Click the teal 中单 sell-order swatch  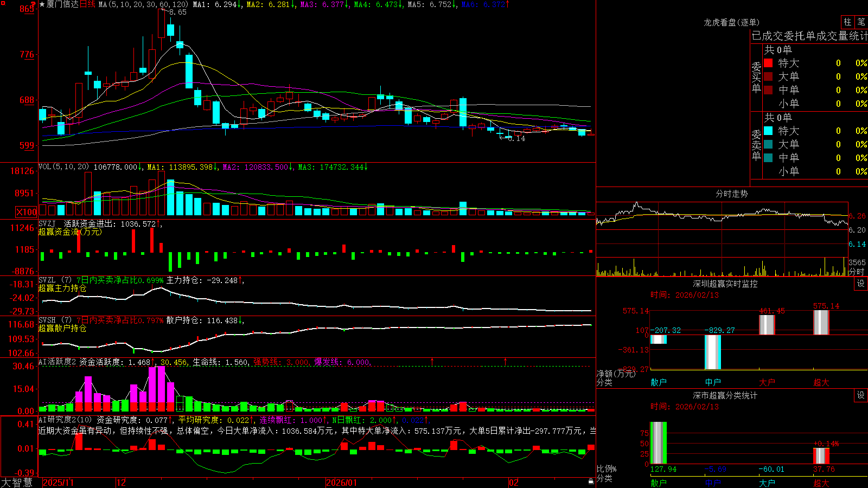pyautogui.click(x=768, y=158)
